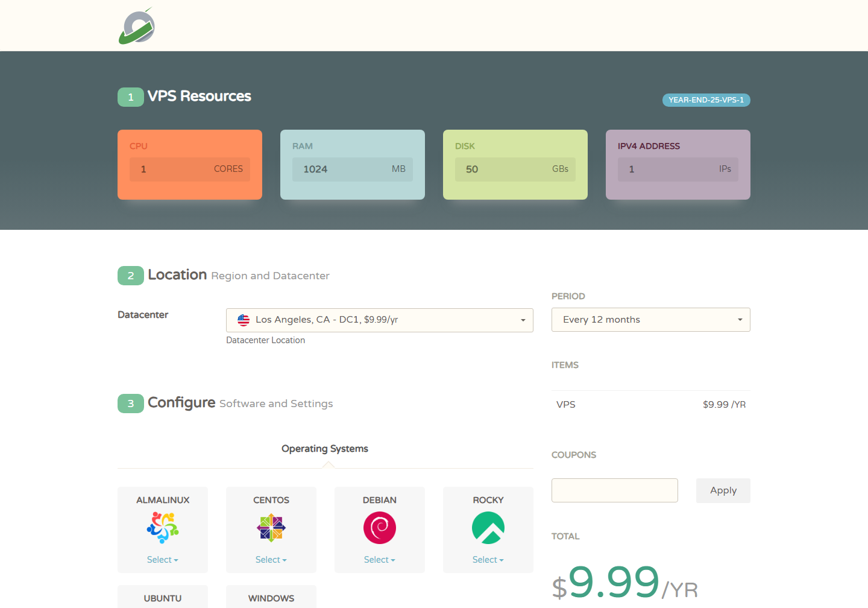Click the Rocky Linux mountain logo

(488, 528)
